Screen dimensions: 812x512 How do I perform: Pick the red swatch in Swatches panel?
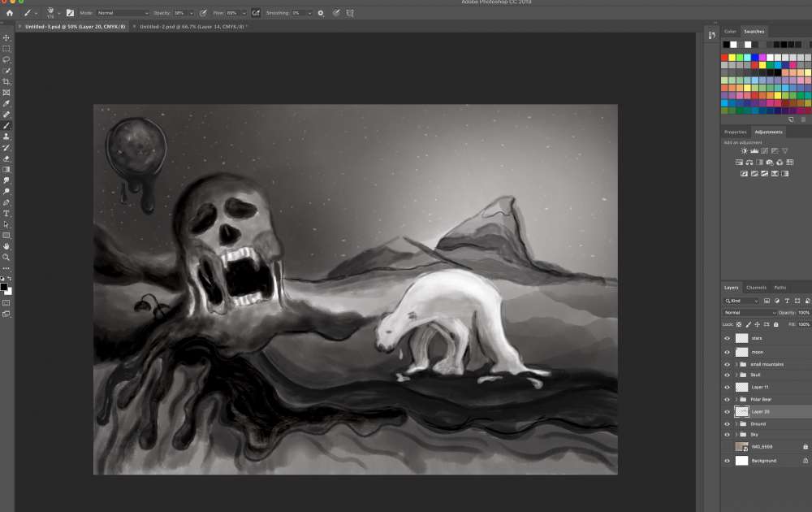click(725, 58)
